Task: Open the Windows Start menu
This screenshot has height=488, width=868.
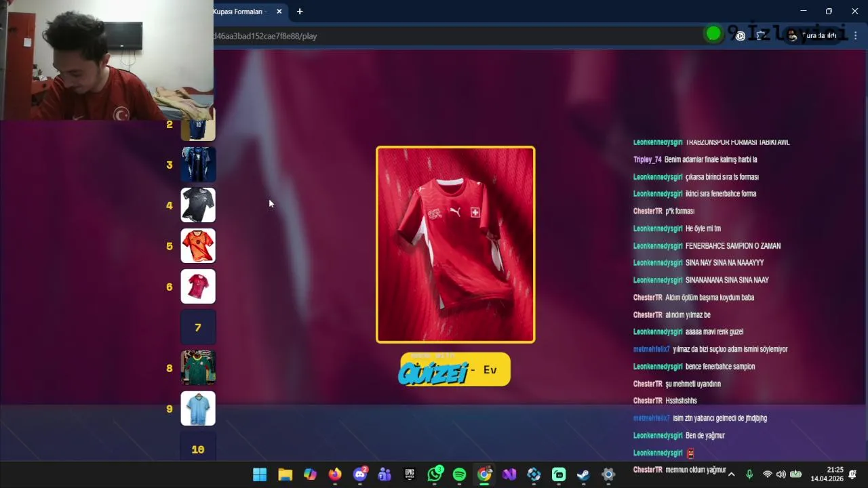Action: (x=260, y=474)
